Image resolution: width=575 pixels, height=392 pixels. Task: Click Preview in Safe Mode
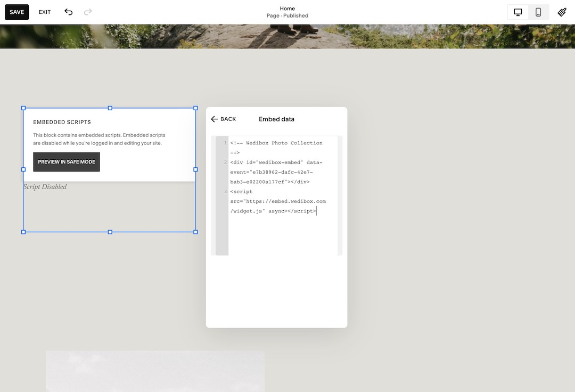click(66, 161)
